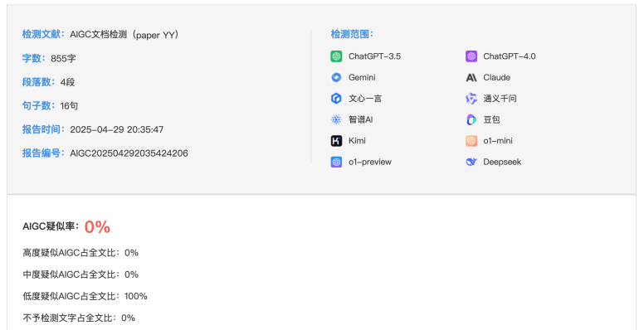The height and width of the screenshot is (330, 644).
Task: Select the 通义千问 icon
Action: (x=471, y=99)
